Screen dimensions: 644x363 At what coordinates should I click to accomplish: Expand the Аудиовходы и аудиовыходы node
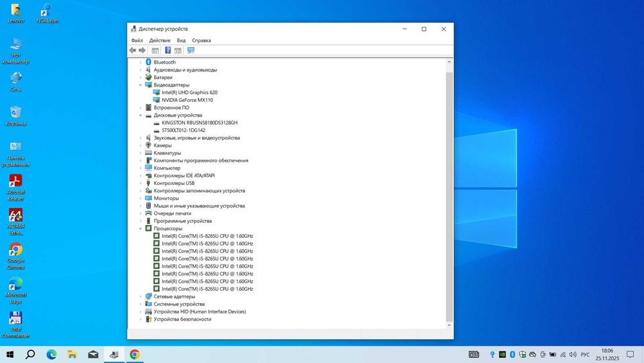(140, 70)
